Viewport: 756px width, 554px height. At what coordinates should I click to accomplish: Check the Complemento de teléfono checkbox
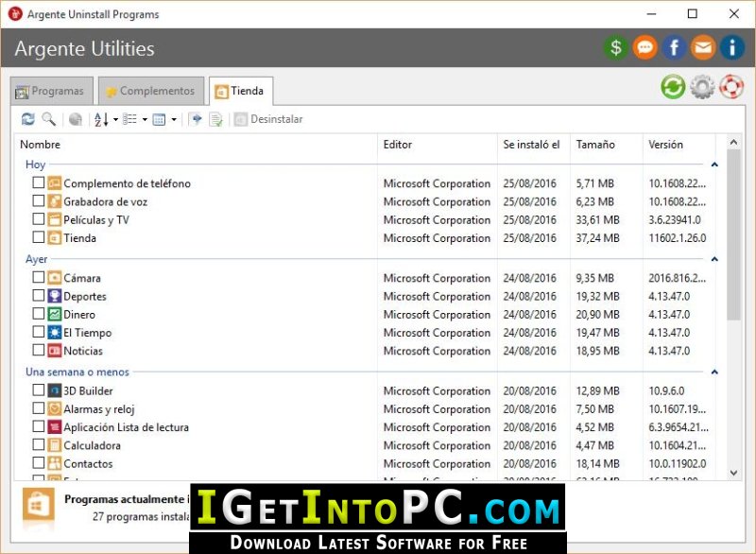(39, 182)
